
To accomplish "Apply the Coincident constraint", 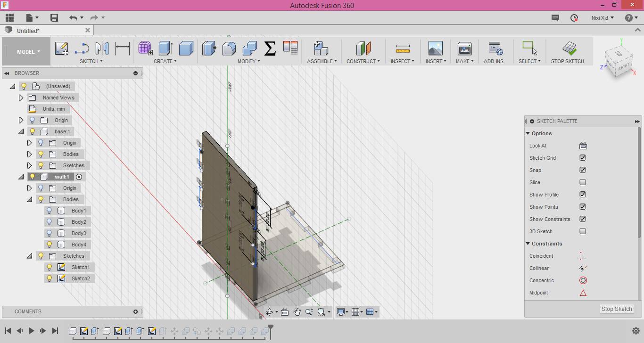I will click(x=583, y=256).
